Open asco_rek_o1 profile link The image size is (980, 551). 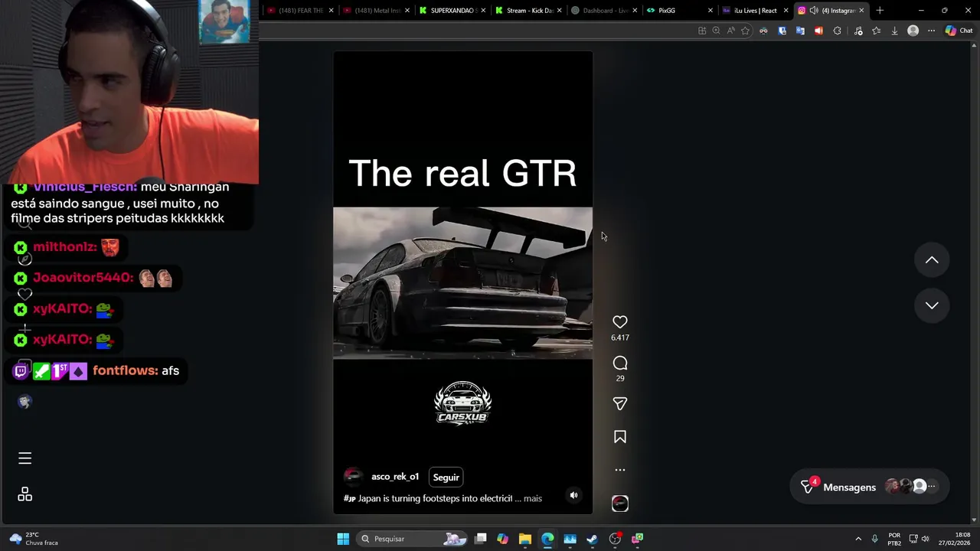tap(395, 477)
